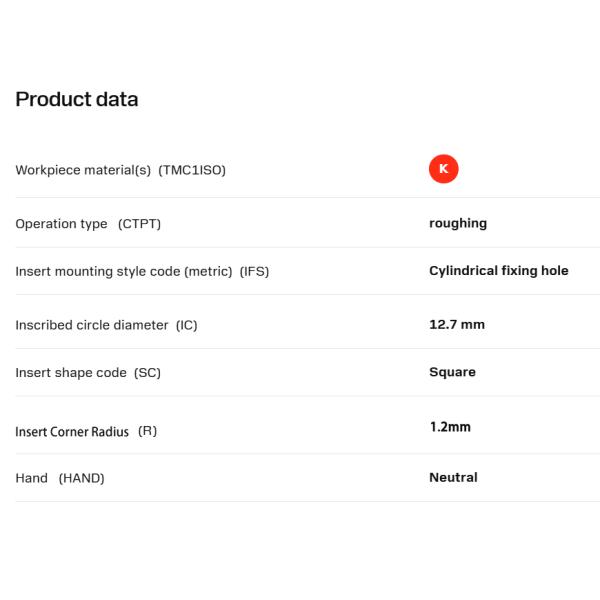600x600 pixels.
Task: Click the IFS parameter code
Action: [255, 271]
